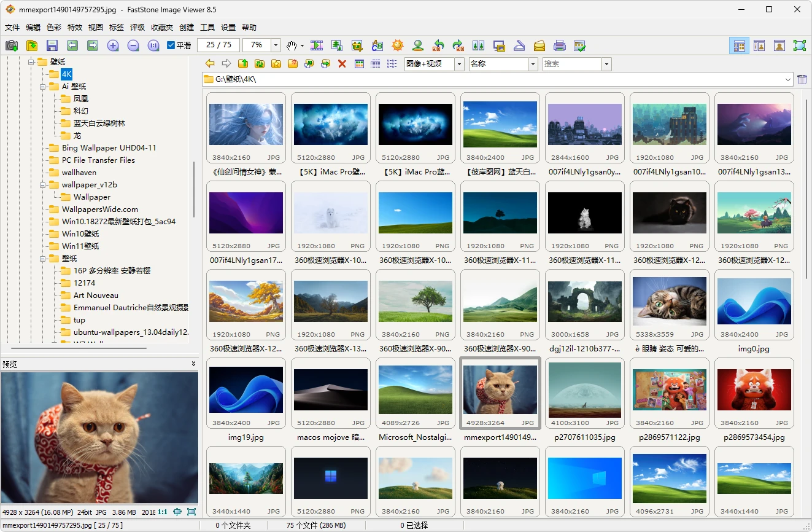Screen dimensions: 812x532
Task: Click the acquire images from camera icon
Action: click(x=12, y=45)
